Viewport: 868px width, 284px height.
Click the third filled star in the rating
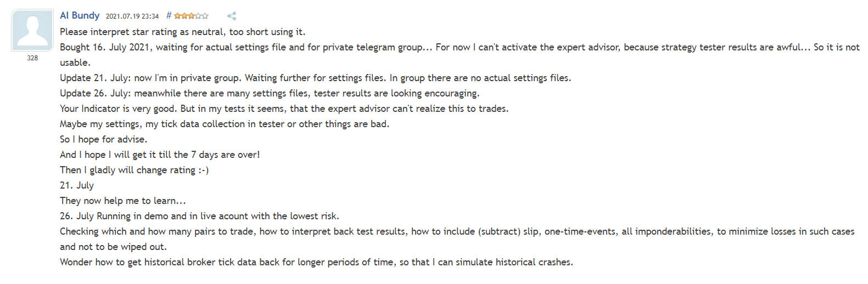192,16
